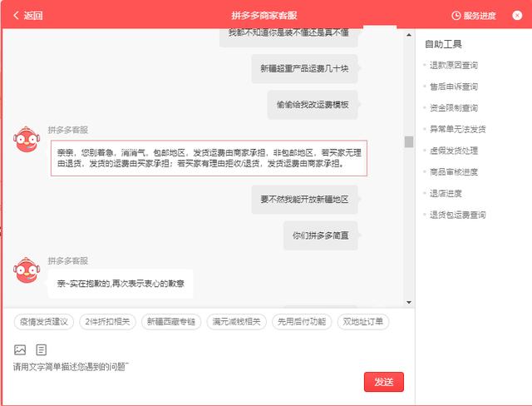Click the chat scrollbar up arrow

[x=408, y=36]
